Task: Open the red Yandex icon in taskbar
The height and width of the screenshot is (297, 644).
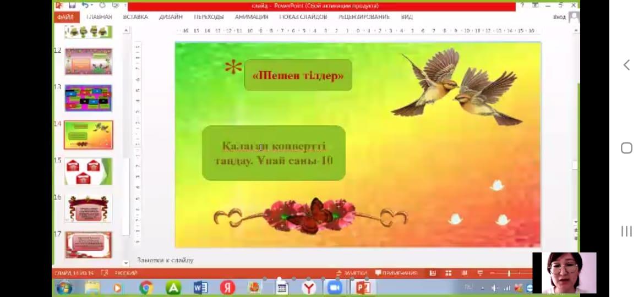Action: point(227,288)
